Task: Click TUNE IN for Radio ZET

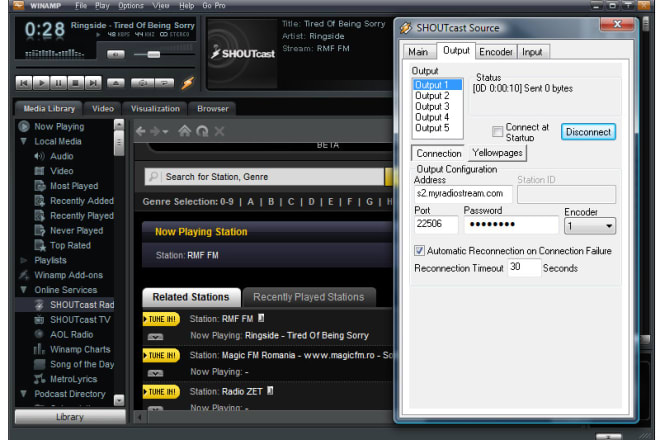Action: click(161, 392)
